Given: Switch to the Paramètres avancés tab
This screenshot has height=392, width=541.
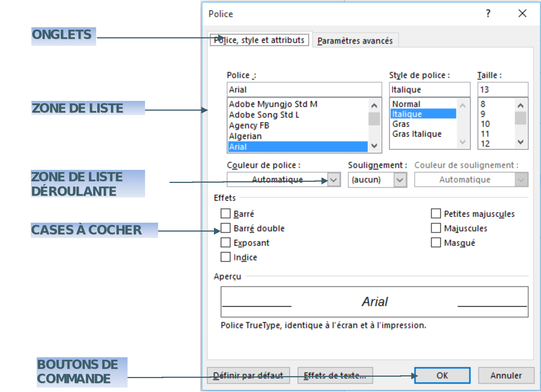Looking at the screenshot, I should 355,41.
